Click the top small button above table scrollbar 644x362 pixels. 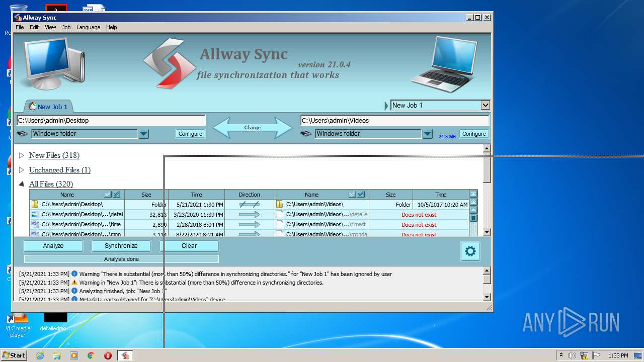click(473, 194)
